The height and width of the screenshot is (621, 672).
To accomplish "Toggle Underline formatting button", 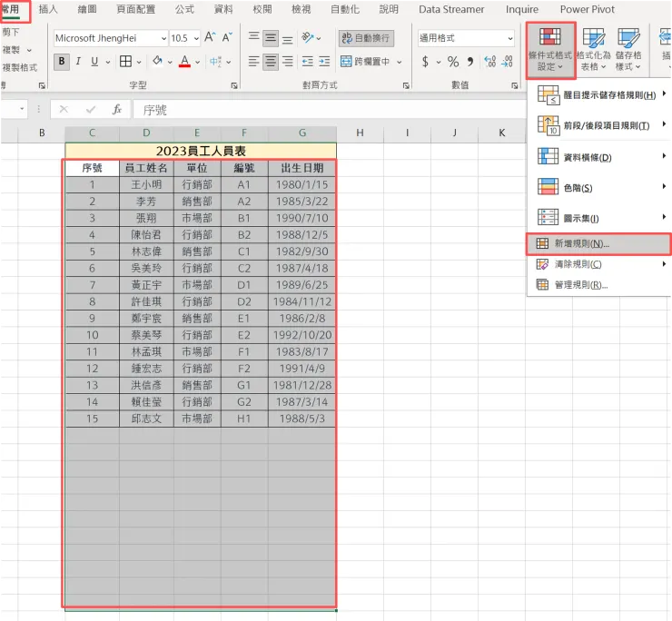I will [94, 62].
